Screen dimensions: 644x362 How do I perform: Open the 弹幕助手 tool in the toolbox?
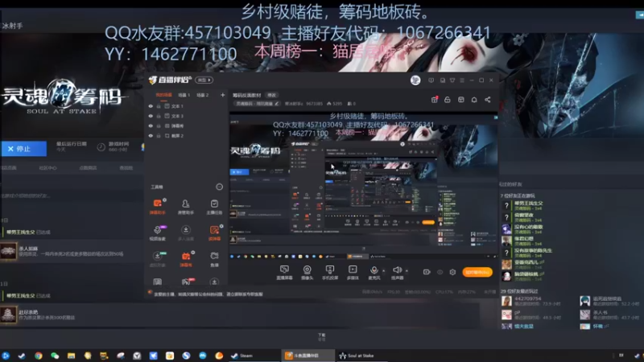click(157, 207)
